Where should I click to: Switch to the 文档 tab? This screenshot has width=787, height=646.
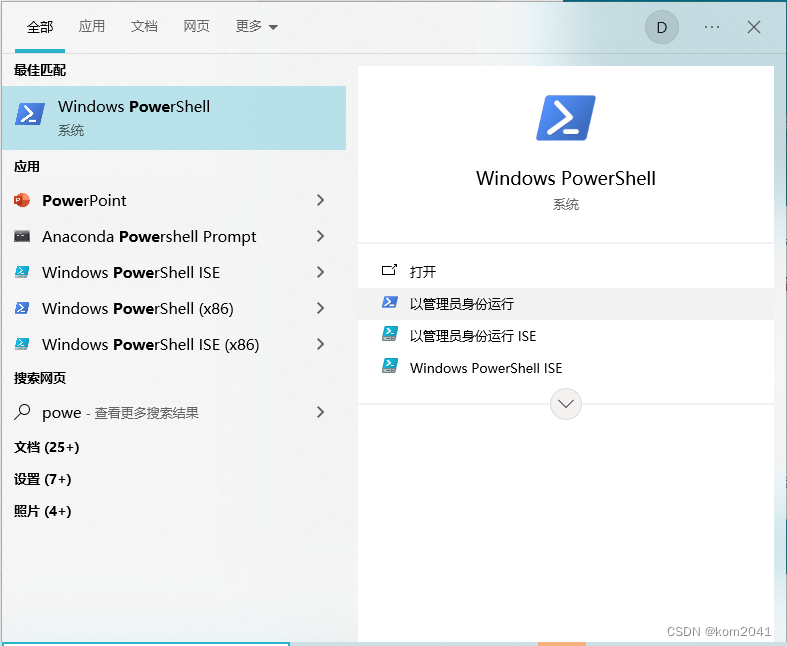coord(144,26)
